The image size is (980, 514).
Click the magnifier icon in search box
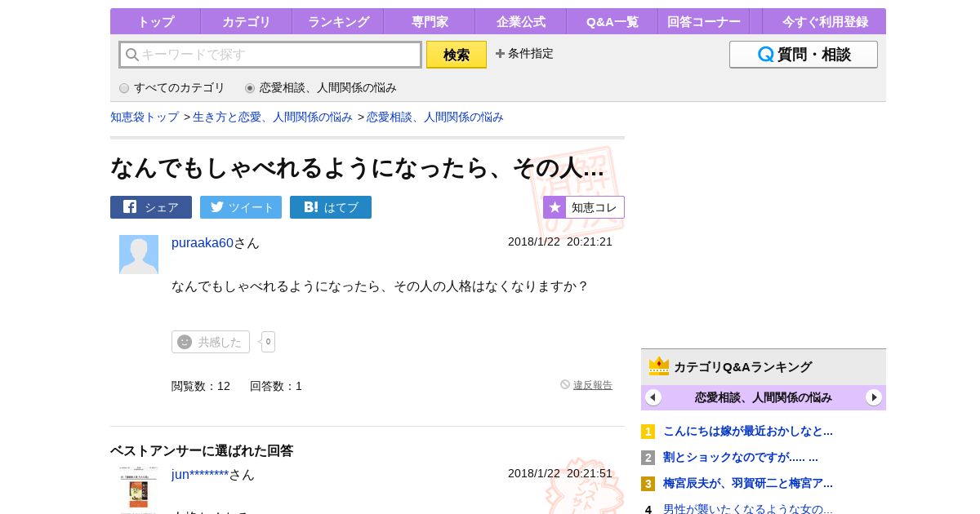coord(131,55)
